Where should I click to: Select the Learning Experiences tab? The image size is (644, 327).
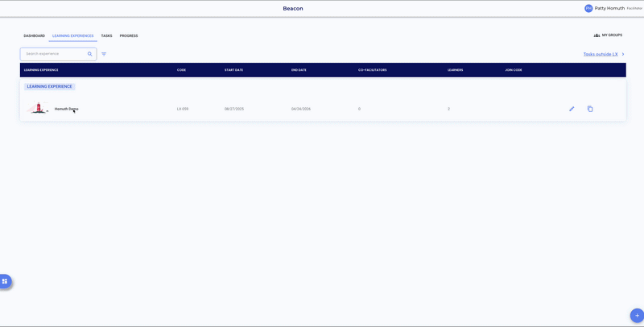pos(73,35)
